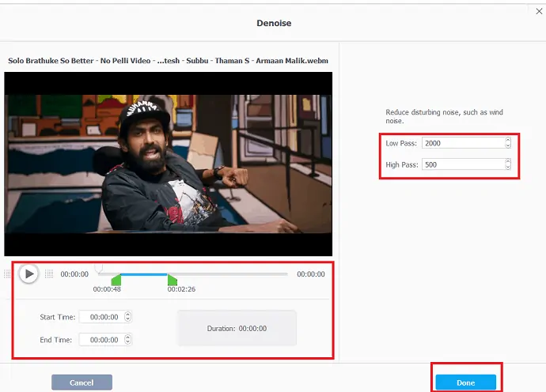546x392 pixels.
Task: Click the Low Pass label
Action: click(401, 143)
